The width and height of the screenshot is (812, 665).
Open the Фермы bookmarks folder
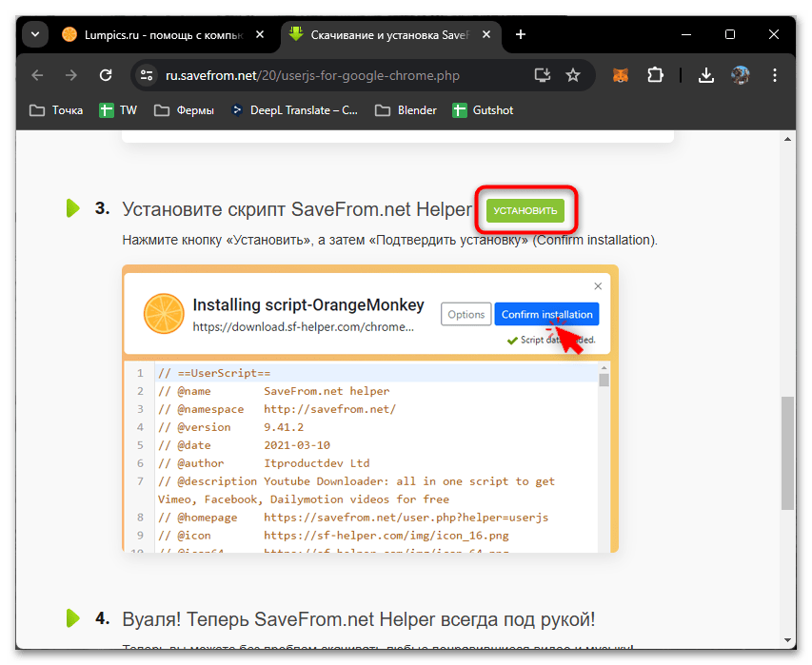click(x=185, y=110)
